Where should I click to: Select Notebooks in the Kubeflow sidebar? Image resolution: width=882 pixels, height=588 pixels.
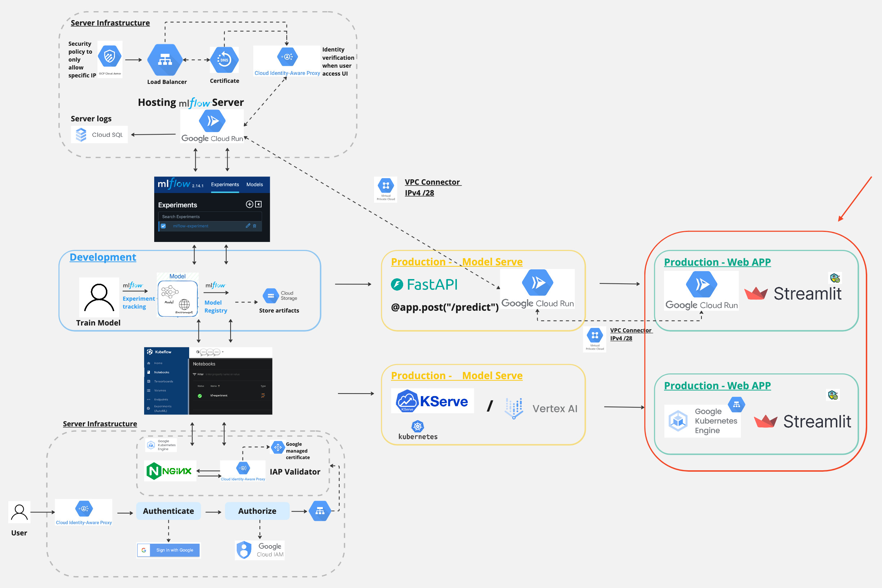(x=162, y=372)
